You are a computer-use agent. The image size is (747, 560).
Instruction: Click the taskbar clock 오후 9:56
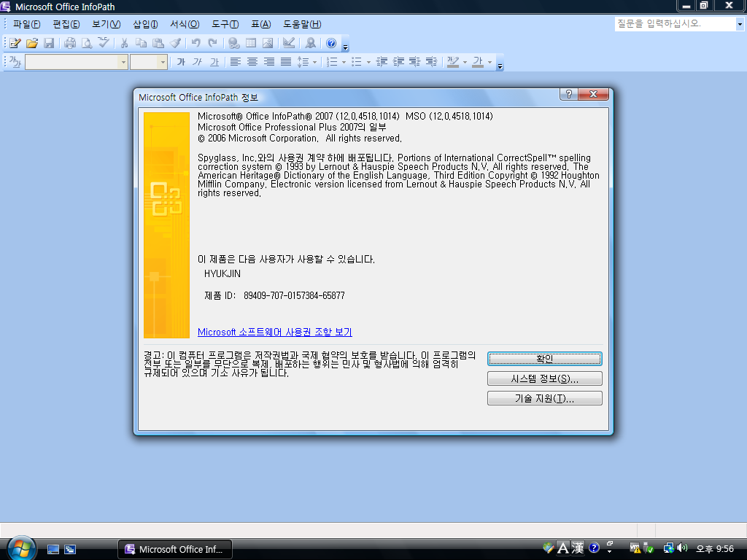[715, 549]
